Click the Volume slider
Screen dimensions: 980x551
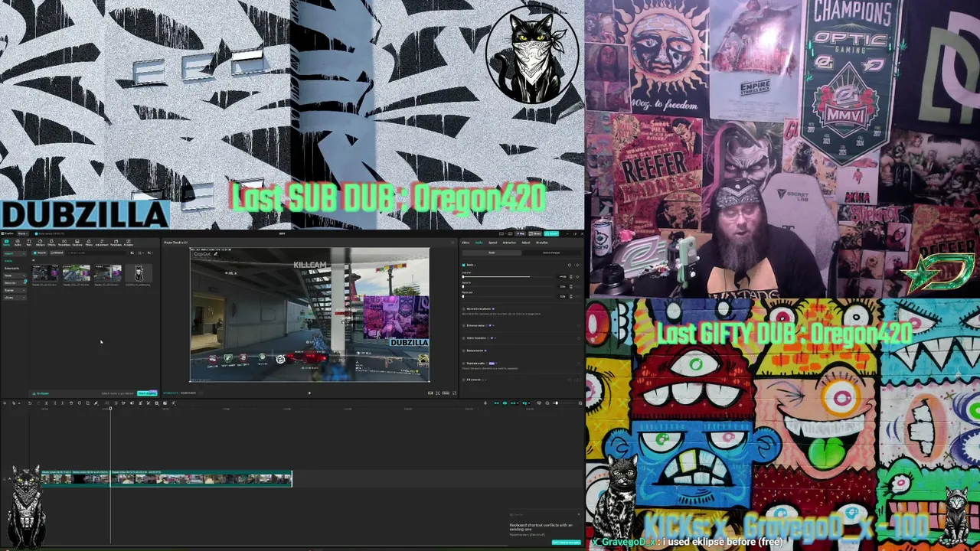(x=508, y=277)
